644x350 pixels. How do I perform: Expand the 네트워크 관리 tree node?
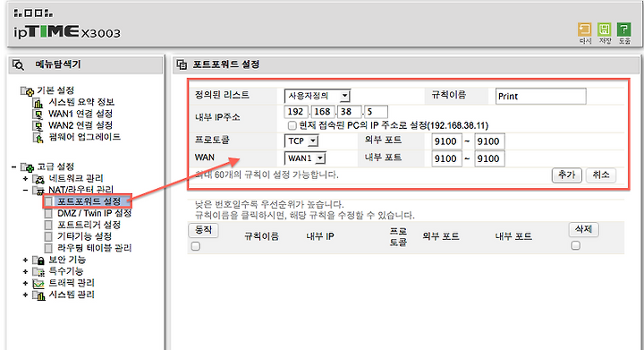point(25,179)
